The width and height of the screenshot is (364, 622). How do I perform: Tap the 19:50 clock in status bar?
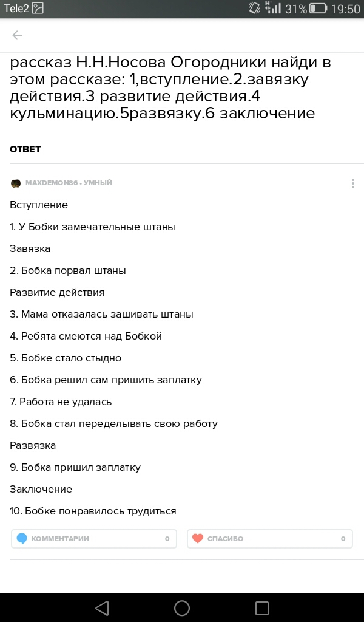[x=346, y=9]
